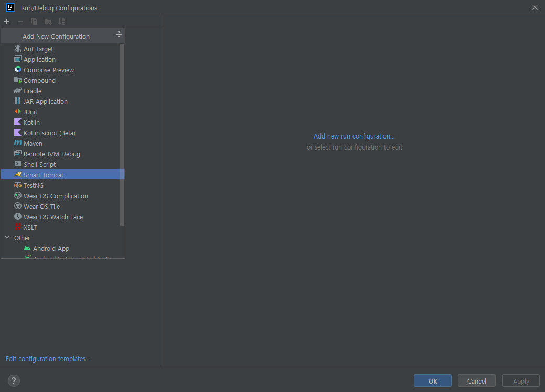Click the Kotlin icon
This screenshot has width=545, height=392.
pos(18,122)
